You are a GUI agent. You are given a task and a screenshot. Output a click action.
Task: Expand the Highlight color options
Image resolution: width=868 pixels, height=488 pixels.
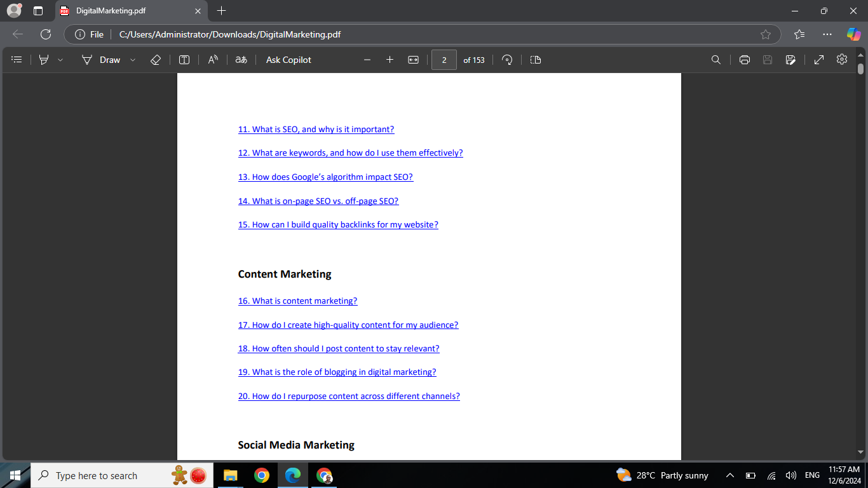(x=60, y=59)
